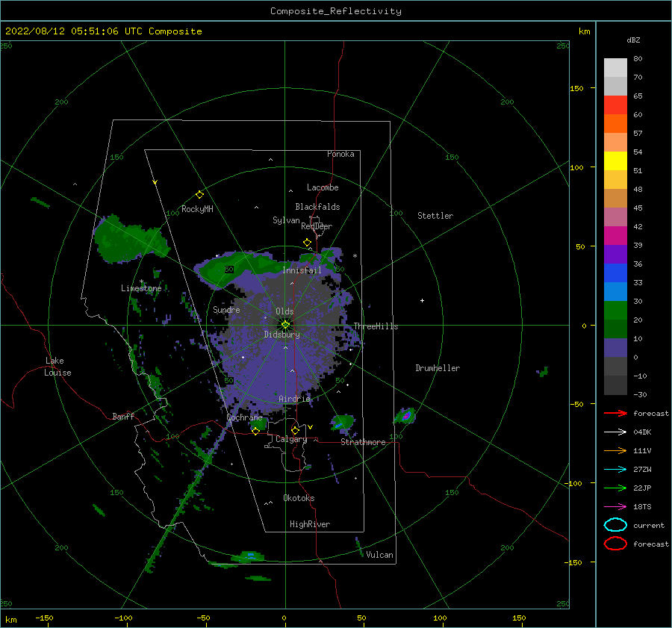The height and width of the screenshot is (628, 672).
Task: Click the Olds label
Action: point(284,311)
